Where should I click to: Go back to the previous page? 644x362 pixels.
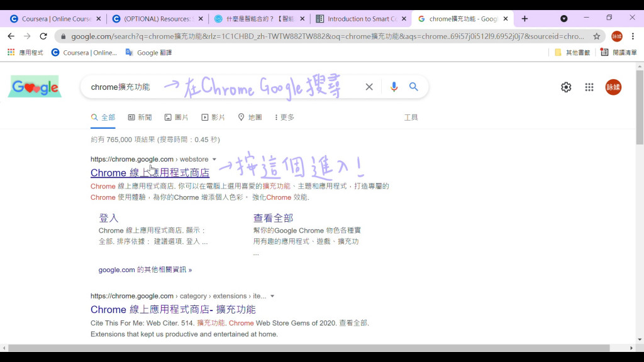tap(11, 36)
